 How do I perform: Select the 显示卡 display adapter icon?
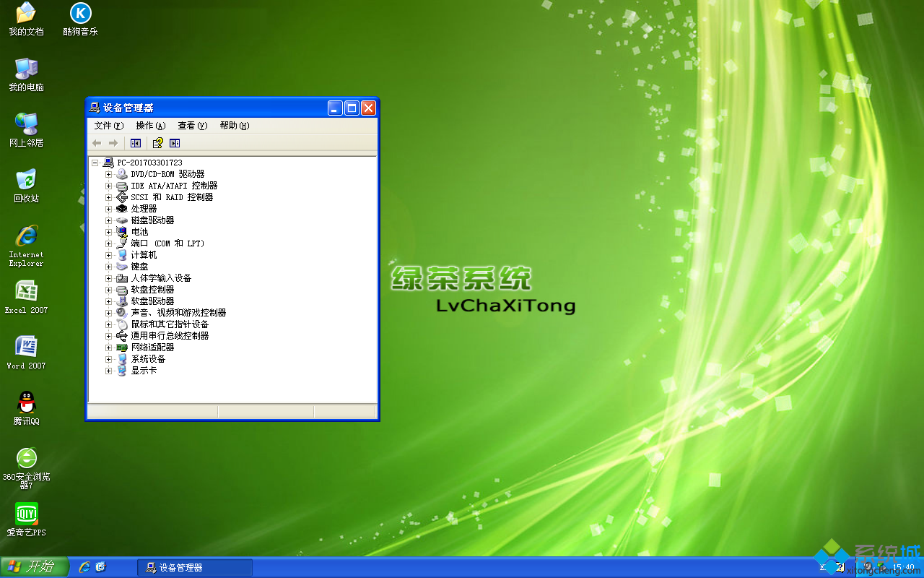[x=122, y=371]
